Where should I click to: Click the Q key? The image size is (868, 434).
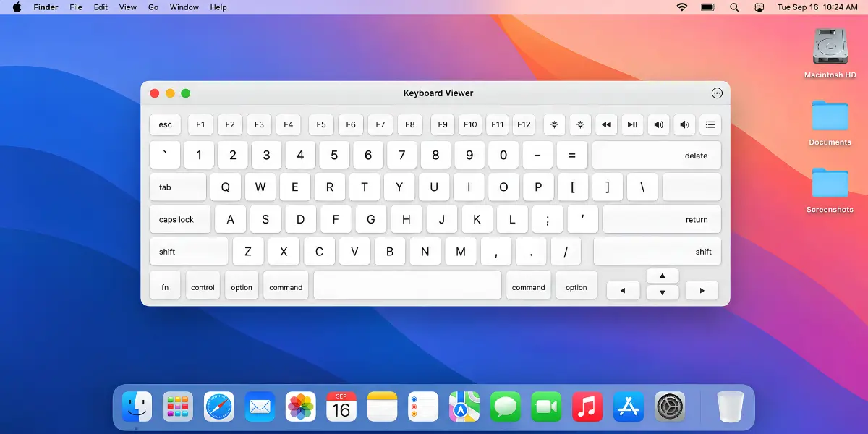[226, 187]
